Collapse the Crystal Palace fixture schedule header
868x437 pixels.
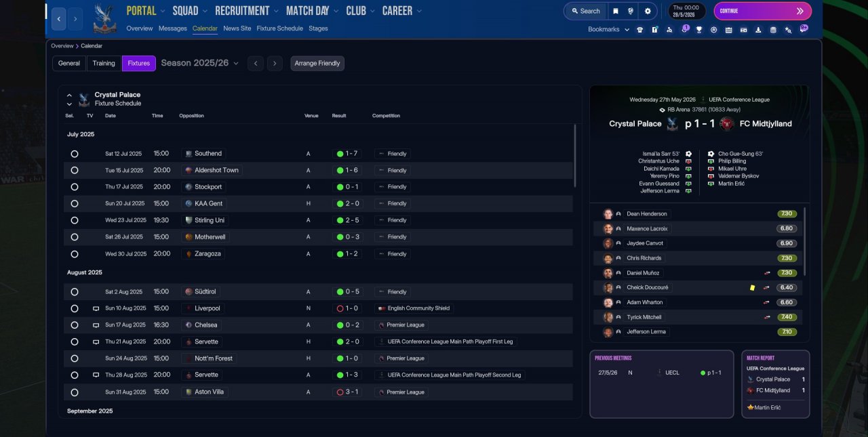pyautogui.click(x=69, y=95)
